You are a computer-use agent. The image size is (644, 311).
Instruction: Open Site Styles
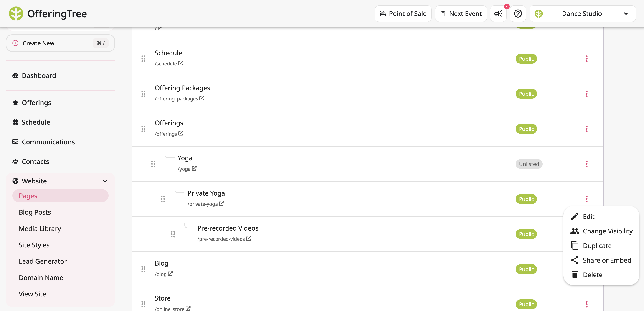(x=34, y=245)
